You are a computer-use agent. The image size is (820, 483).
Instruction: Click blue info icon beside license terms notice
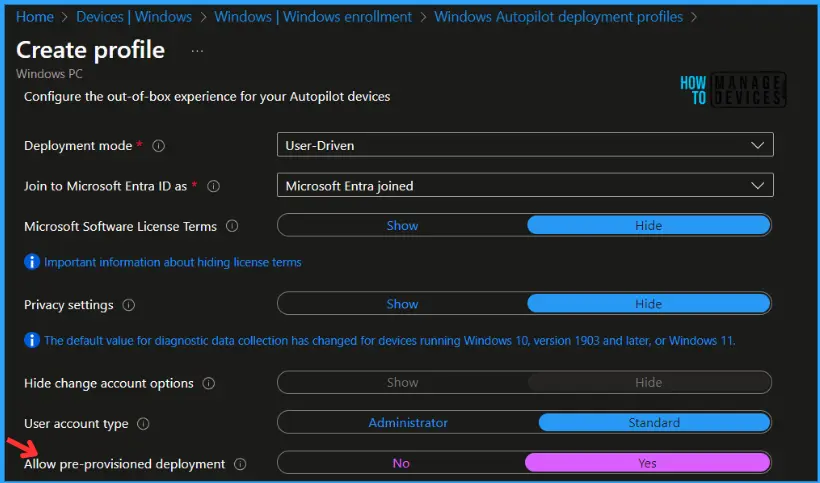[32, 262]
